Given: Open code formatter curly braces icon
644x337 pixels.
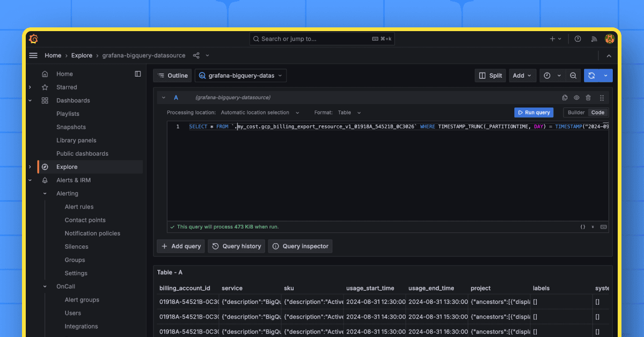Looking at the screenshot, I should point(583,226).
